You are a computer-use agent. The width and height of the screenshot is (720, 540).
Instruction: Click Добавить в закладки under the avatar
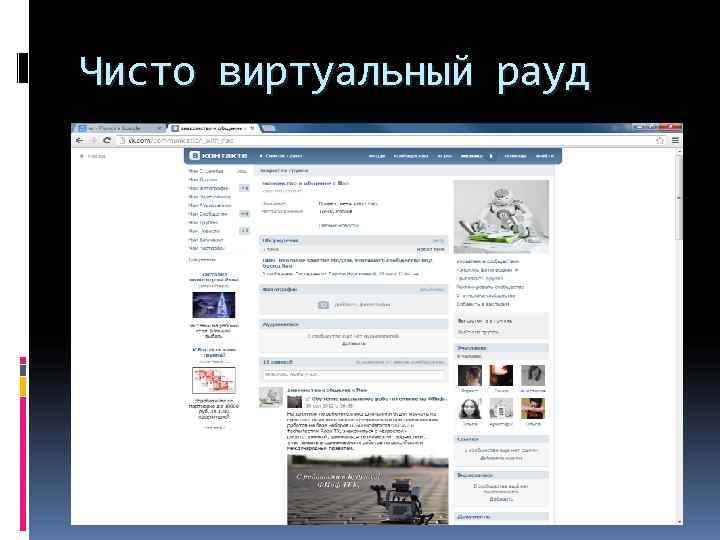483,304
